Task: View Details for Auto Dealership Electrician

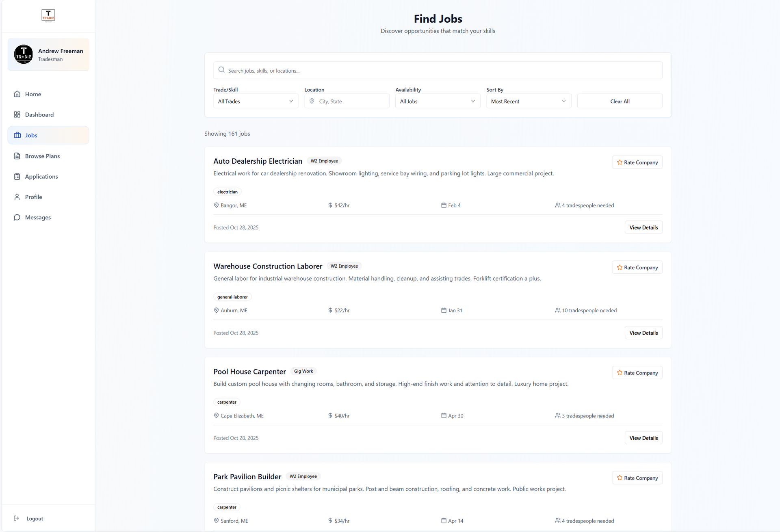Action: [x=643, y=227]
